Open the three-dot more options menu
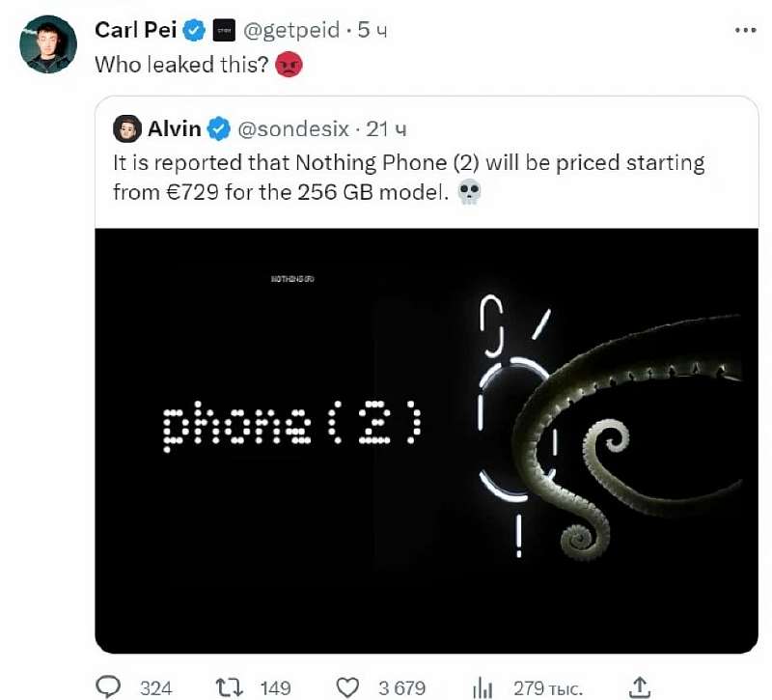The height and width of the screenshot is (700, 772). [746, 30]
